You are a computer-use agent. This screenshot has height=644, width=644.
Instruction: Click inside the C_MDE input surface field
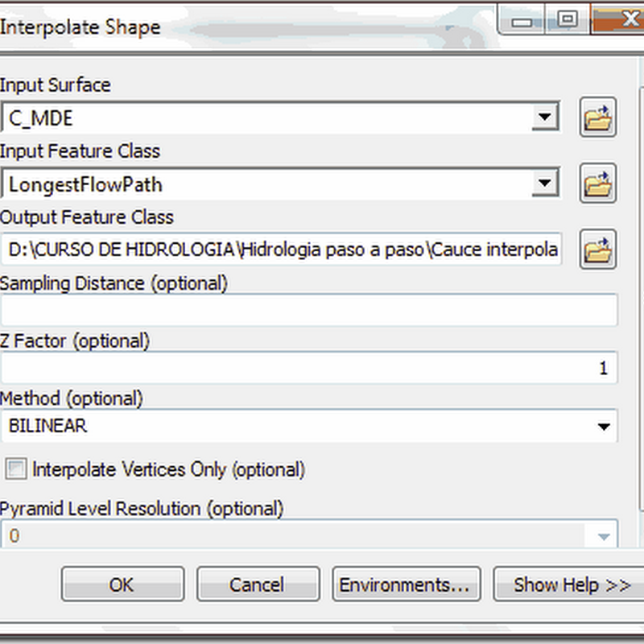pyautogui.click(x=266, y=118)
